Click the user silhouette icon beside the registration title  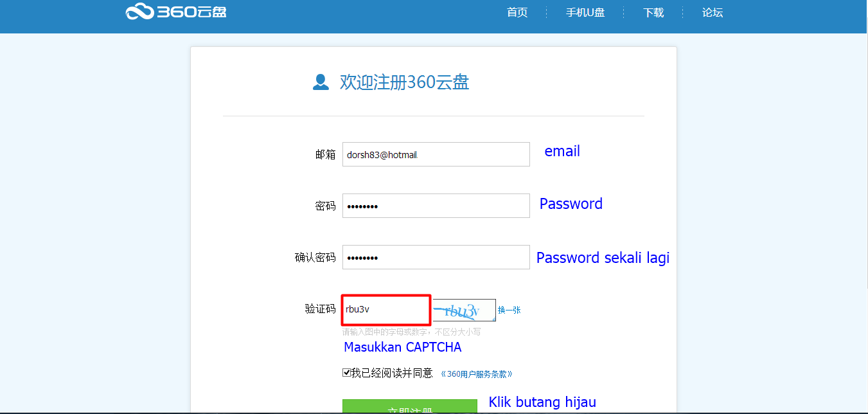[x=321, y=82]
